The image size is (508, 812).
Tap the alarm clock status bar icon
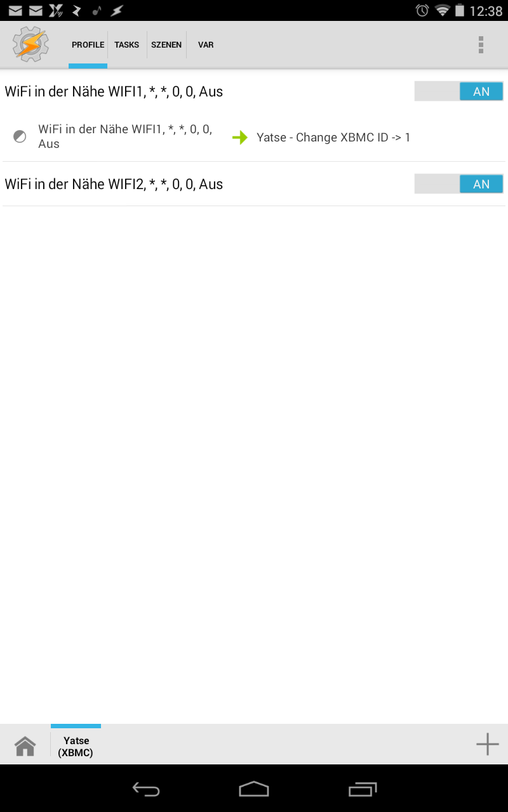[422, 10]
